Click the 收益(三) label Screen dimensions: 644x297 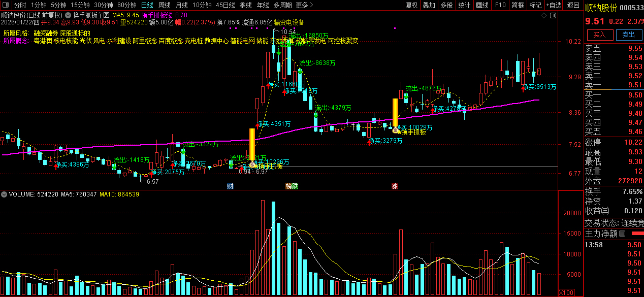click(598, 211)
